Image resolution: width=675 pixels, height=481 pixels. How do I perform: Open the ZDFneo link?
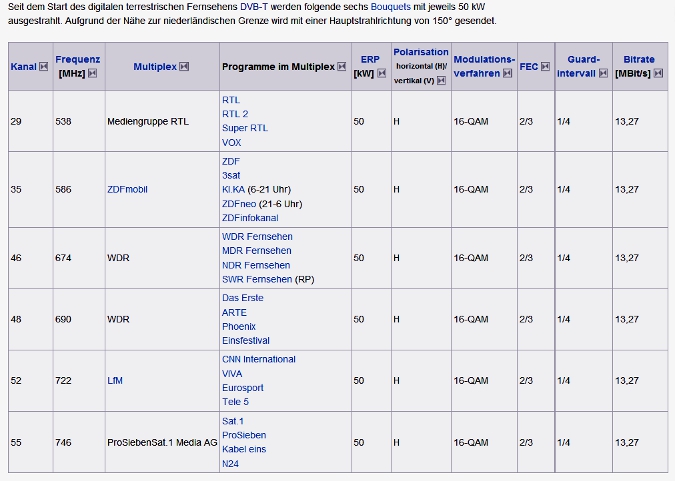click(239, 204)
